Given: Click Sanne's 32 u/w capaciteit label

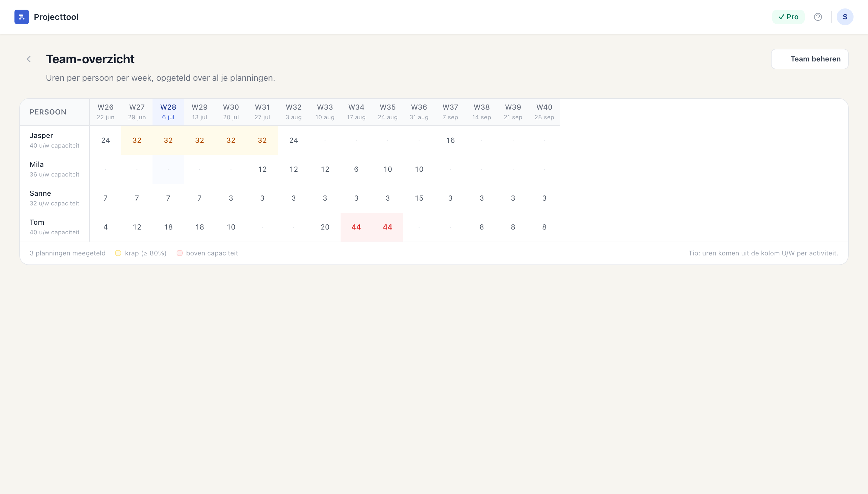Looking at the screenshot, I should (x=54, y=203).
